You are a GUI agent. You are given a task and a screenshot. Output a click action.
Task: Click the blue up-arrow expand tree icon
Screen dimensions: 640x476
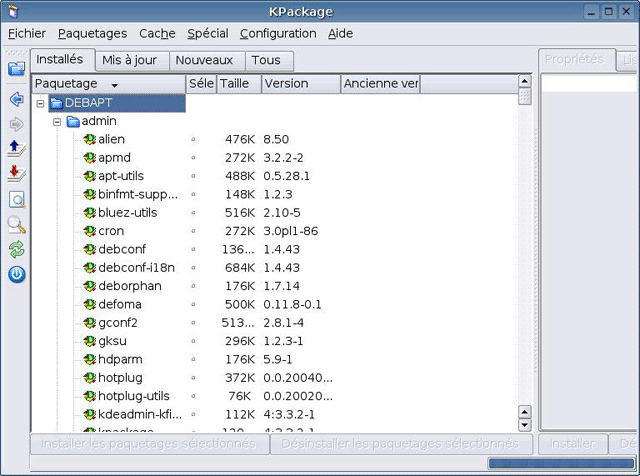pos(16,149)
